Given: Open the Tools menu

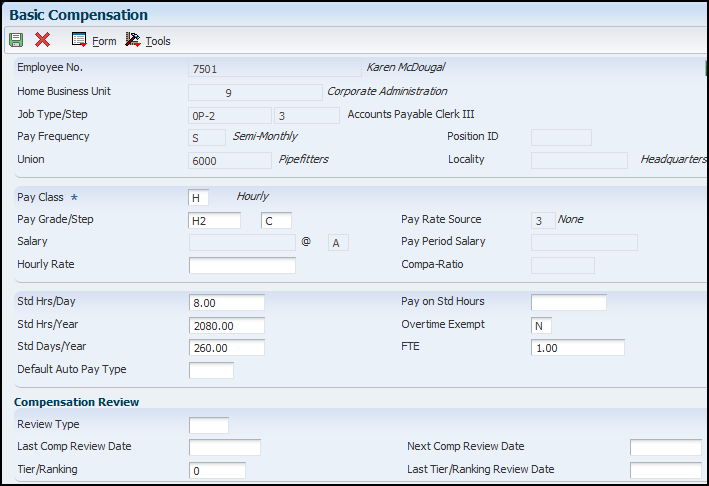Looking at the screenshot, I should point(158,41).
